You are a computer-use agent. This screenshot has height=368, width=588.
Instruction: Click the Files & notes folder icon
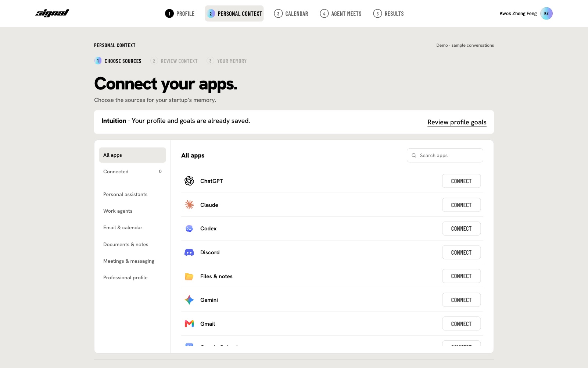[189, 276]
